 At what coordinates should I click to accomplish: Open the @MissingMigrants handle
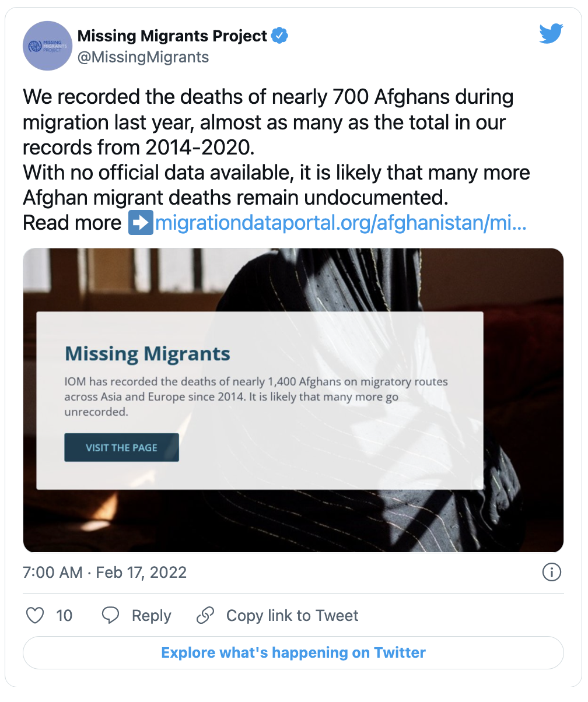pos(143,57)
